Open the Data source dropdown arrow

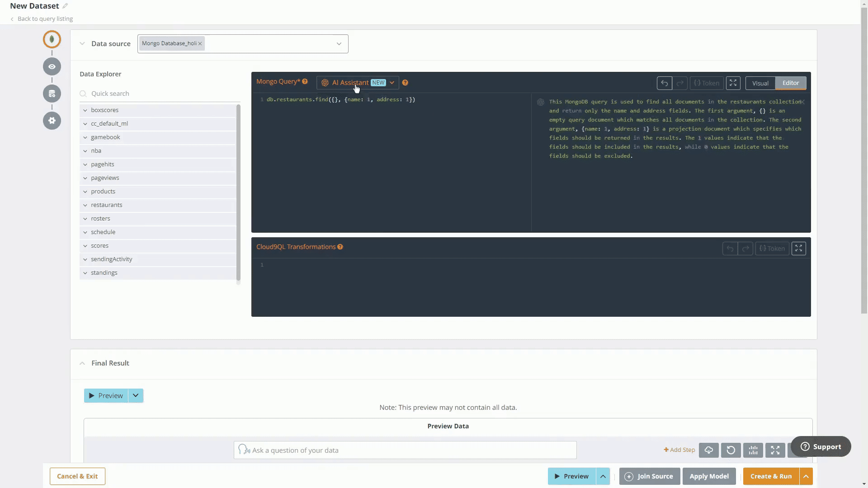pyautogui.click(x=339, y=44)
